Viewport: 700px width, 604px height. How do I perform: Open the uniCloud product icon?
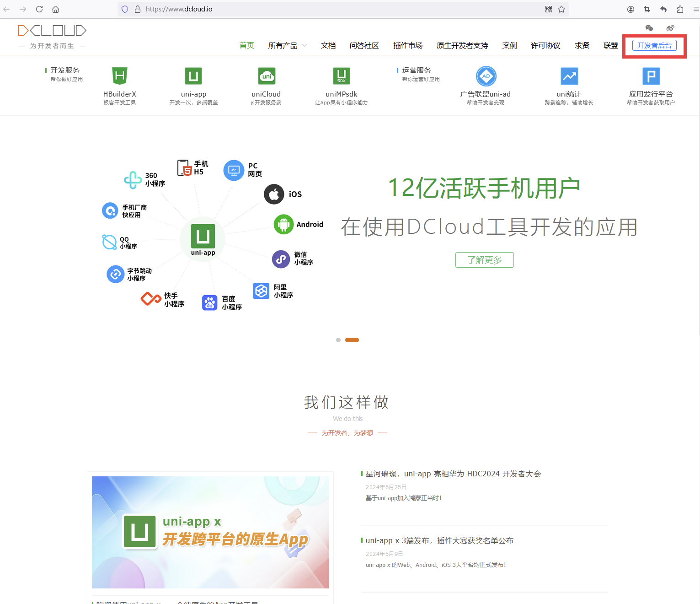(267, 76)
